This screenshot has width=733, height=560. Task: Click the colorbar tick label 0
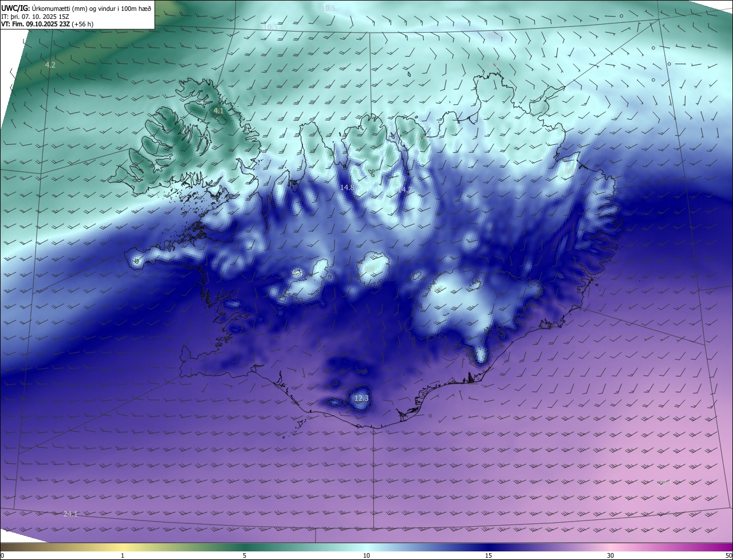(x=2, y=555)
